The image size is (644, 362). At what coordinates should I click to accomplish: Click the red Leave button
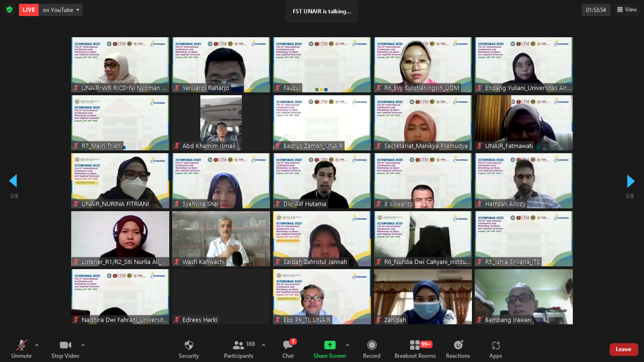[x=623, y=349]
